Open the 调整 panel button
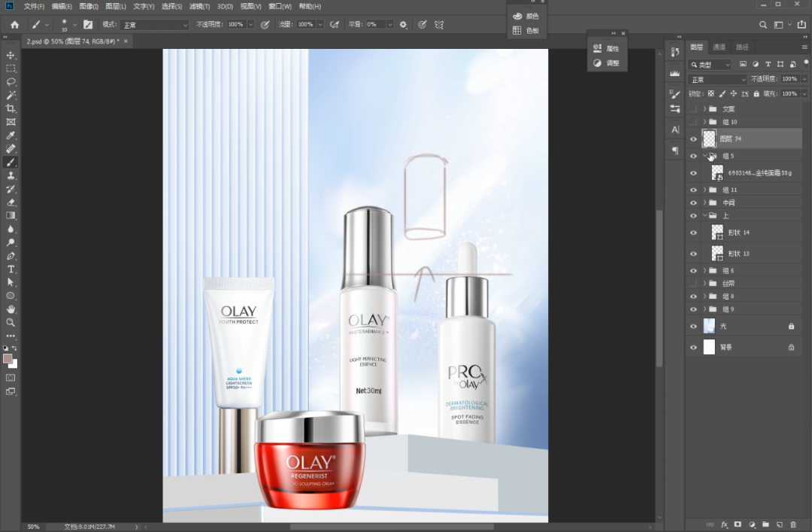812x532 pixels. (x=607, y=62)
